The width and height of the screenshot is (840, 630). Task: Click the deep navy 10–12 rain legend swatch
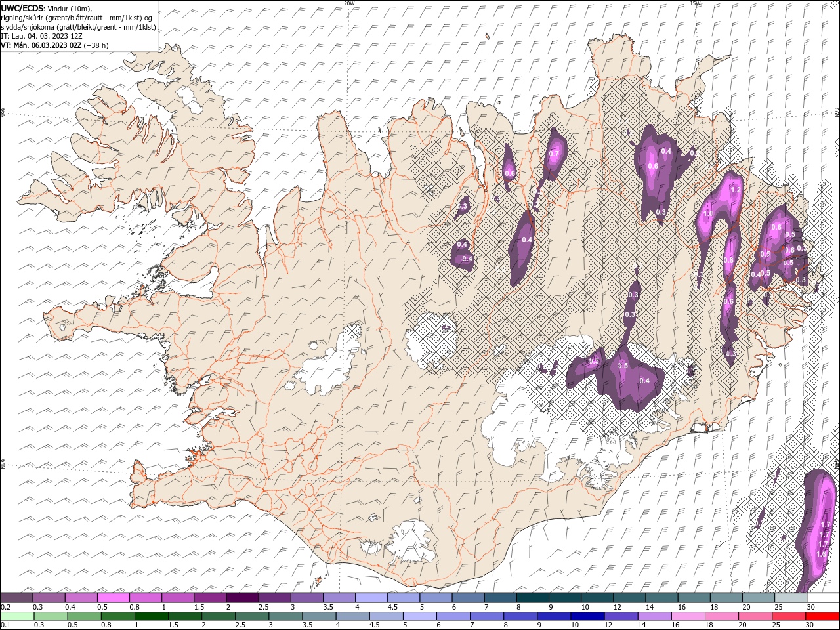(587, 616)
